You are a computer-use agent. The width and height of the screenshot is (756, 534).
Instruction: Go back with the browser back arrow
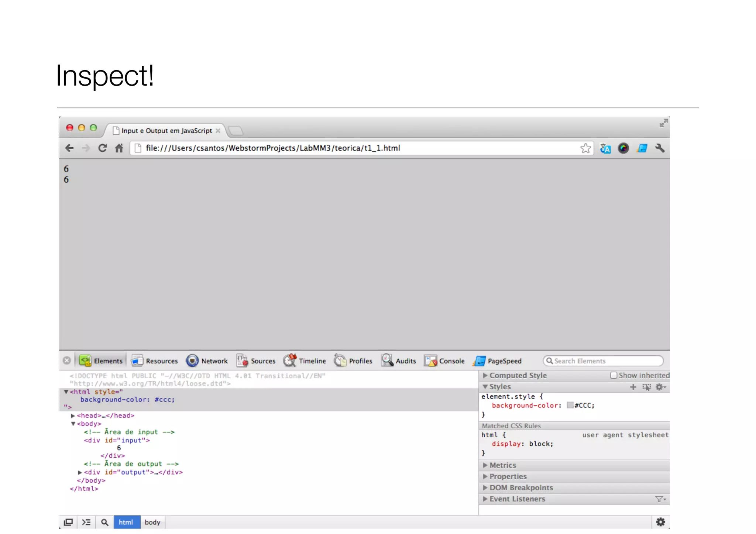(x=69, y=148)
